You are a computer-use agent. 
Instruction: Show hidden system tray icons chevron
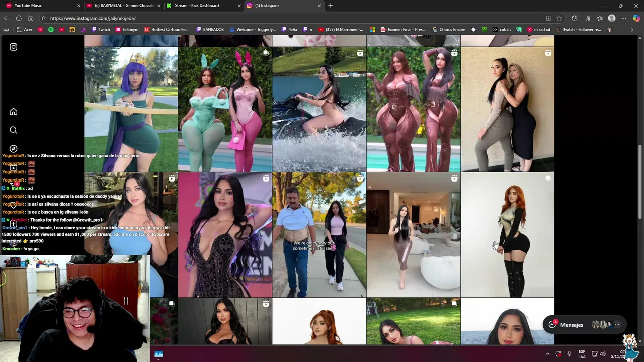pyautogui.click(x=548, y=354)
